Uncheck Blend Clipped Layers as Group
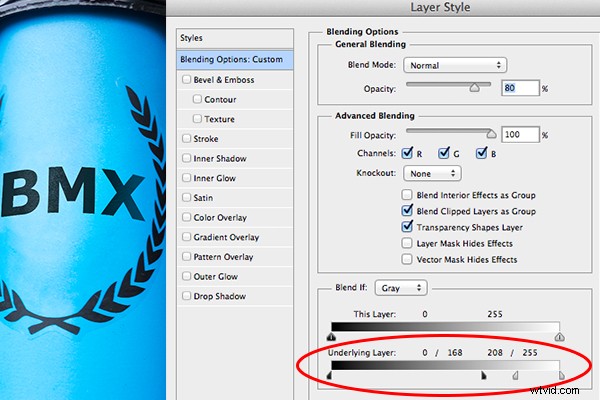Image resolution: width=600 pixels, height=400 pixels. click(407, 211)
